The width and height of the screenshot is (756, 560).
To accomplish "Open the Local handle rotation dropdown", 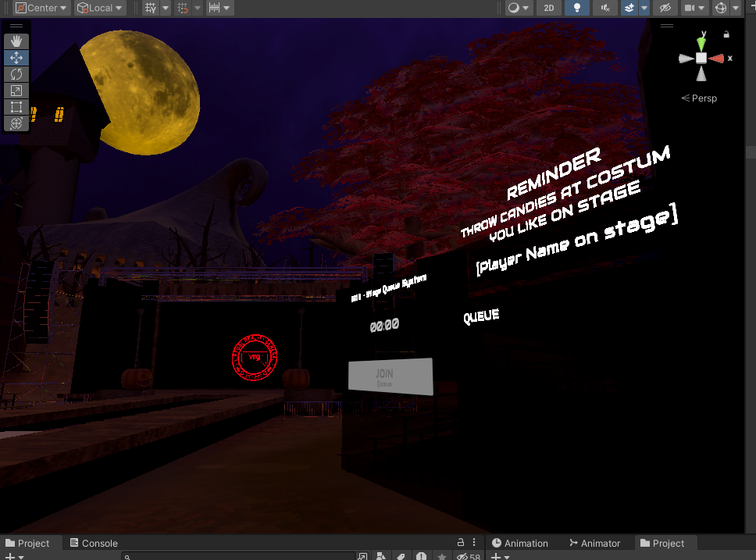I will click(x=100, y=8).
